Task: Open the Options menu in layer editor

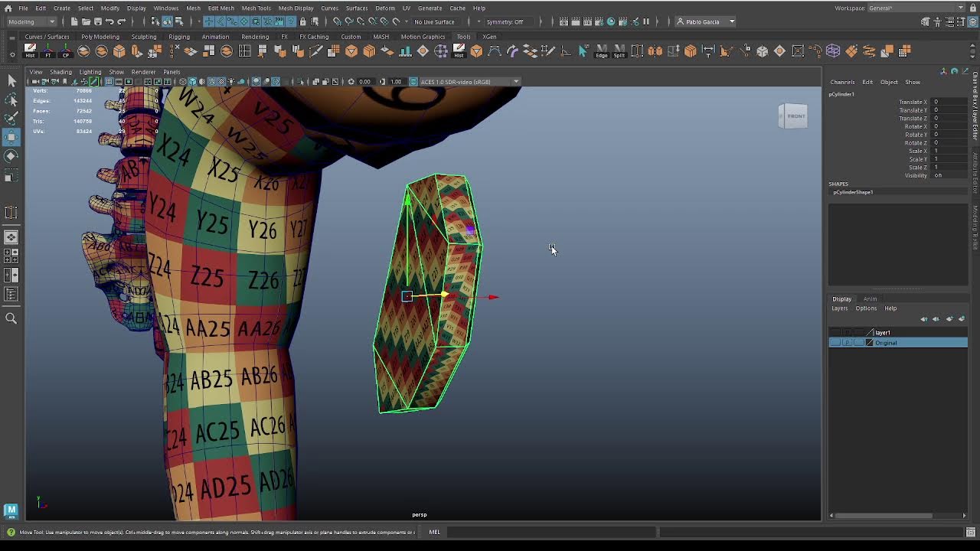Action: click(x=866, y=308)
